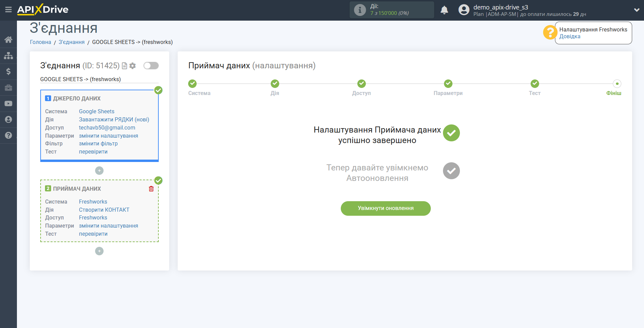Open Google Sheets source system link

tap(96, 112)
